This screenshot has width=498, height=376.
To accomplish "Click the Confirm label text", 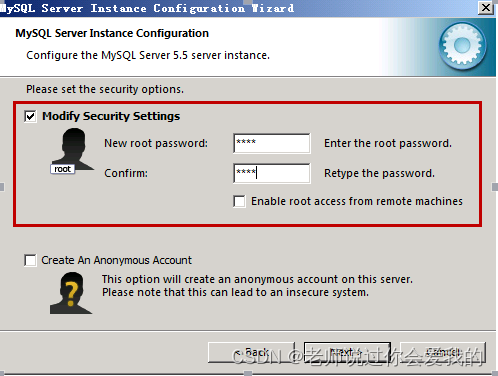I will point(126,173).
